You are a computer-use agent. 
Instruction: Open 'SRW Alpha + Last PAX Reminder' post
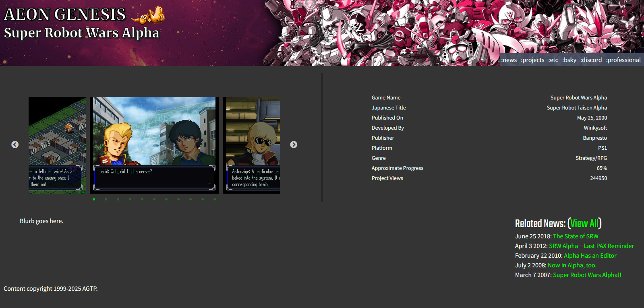click(591, 246)
